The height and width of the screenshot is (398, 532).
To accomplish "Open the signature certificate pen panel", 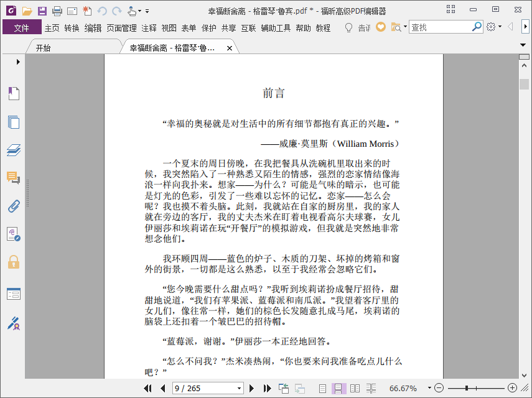I will pyautogui.click(x=14, y=323).
